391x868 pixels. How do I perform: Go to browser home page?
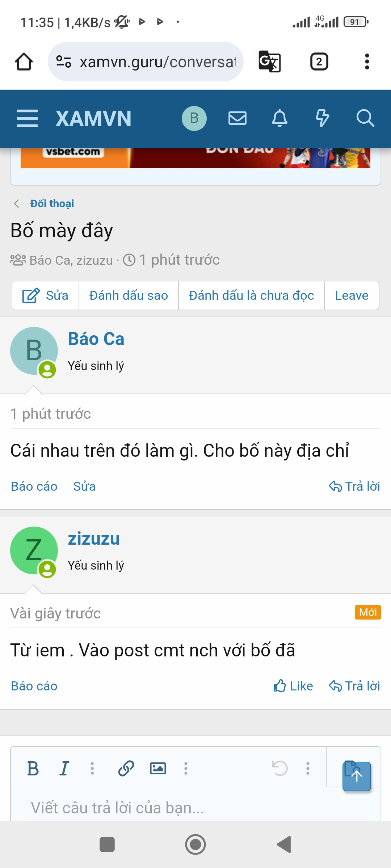click(24, 61)
